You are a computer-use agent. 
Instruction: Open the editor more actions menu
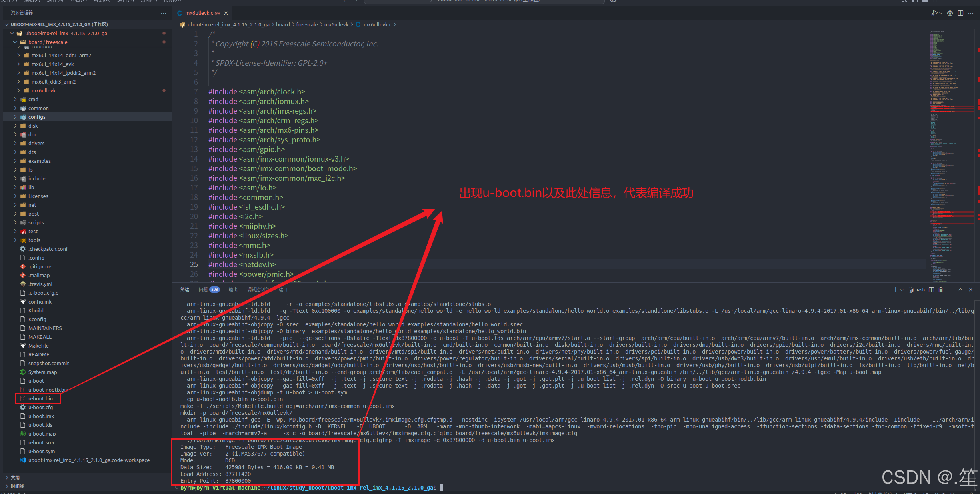(x=971, y=13)
